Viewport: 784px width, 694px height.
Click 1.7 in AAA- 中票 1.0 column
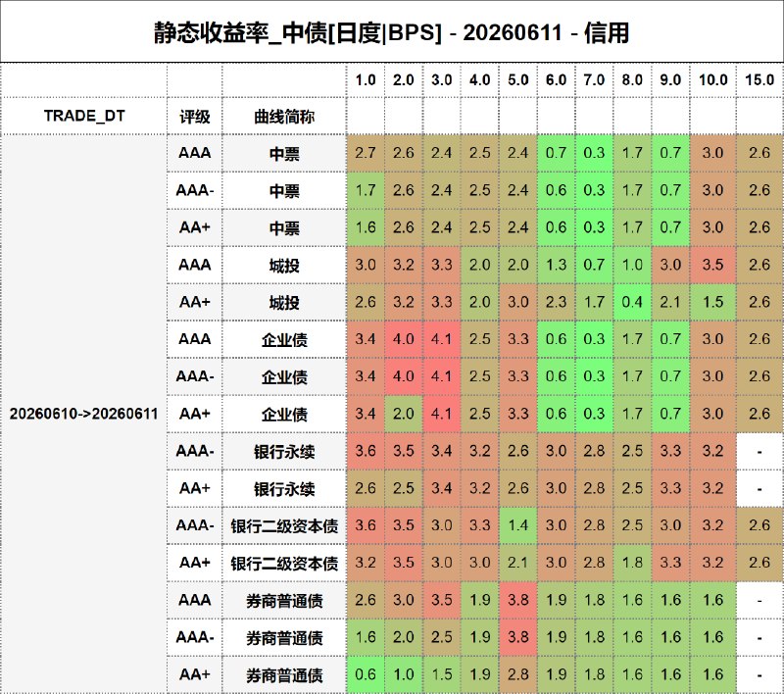click(x=366, y=190)
